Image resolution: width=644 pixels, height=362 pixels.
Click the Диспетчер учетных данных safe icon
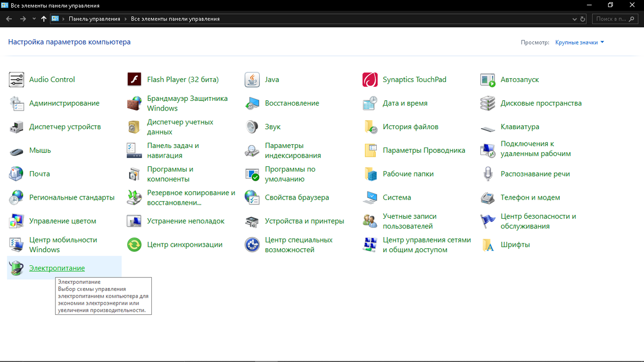[x=134, y=127]
